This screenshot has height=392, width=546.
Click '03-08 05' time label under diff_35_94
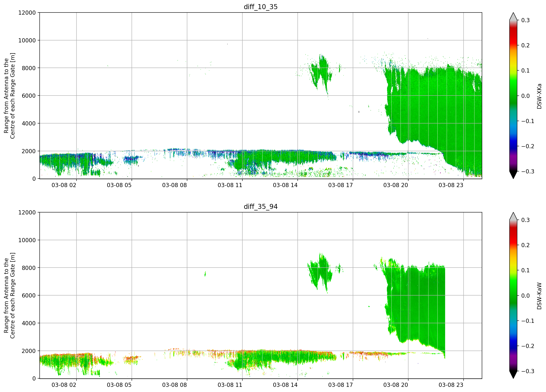coord(119,385)
